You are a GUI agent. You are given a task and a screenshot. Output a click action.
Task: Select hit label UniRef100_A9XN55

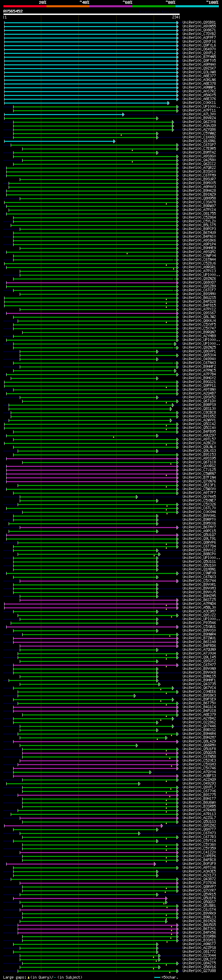point(199,26)
